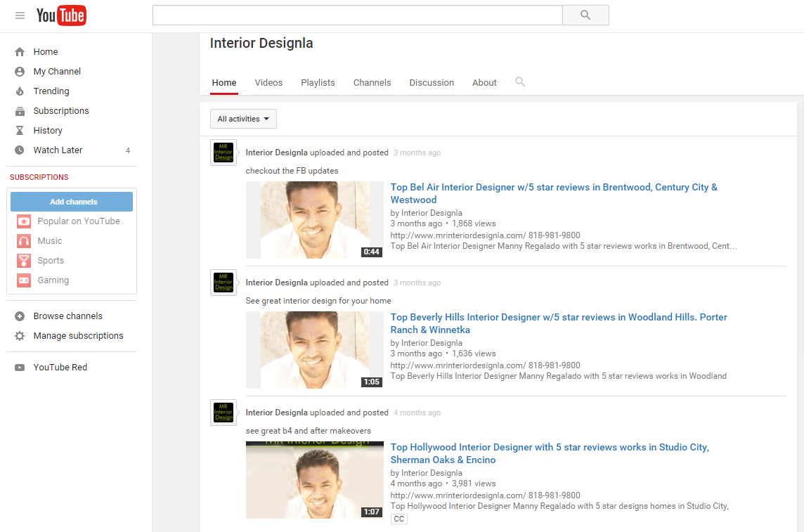The image size is (804, 532).
Task: Click the History hourglass icon
Action: pyautogui.click(x=20, y=131)
